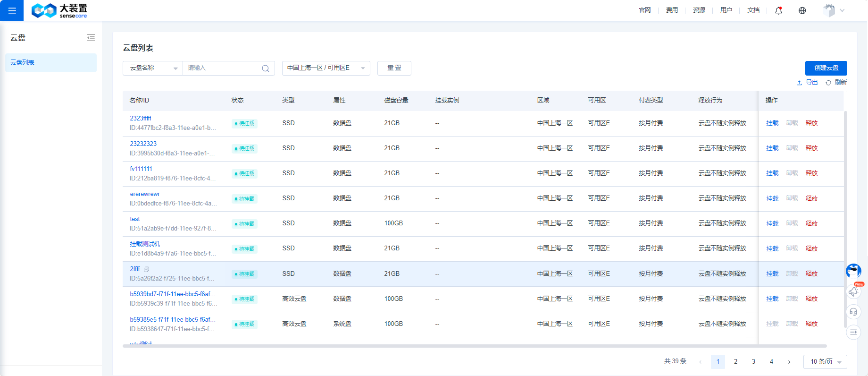Collapse the 云盘 sidebar with fold icon
The width and height of the screenshot is (868, 376).
91,38
